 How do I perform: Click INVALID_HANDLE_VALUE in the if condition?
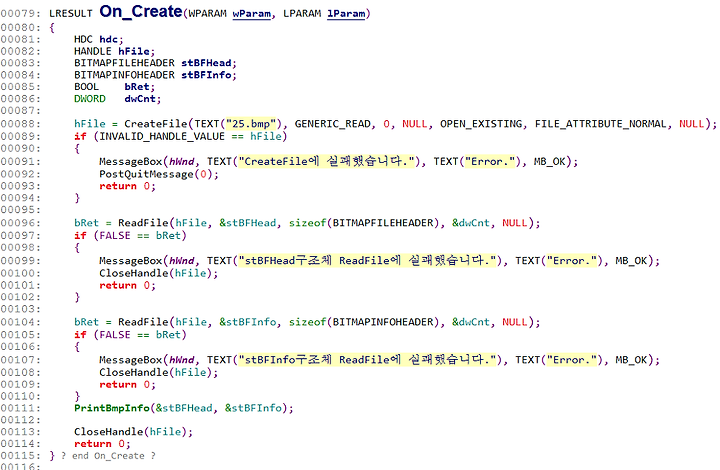click(162, 137)
